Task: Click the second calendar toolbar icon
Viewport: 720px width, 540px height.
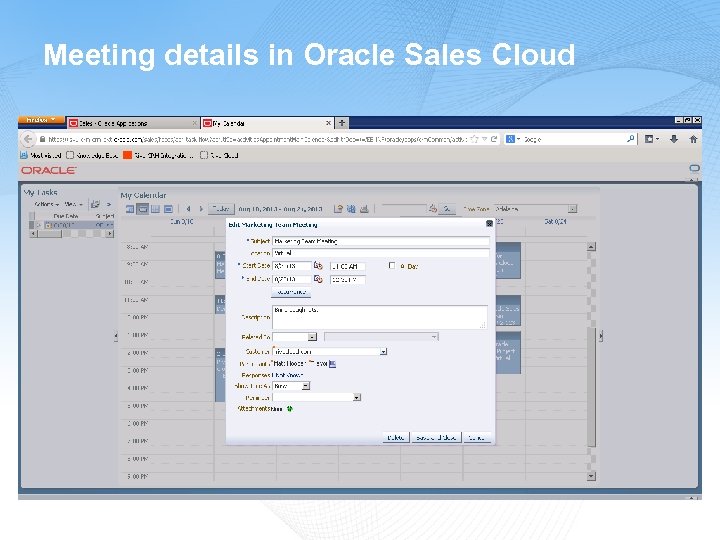Action: (x=351, y=209)
